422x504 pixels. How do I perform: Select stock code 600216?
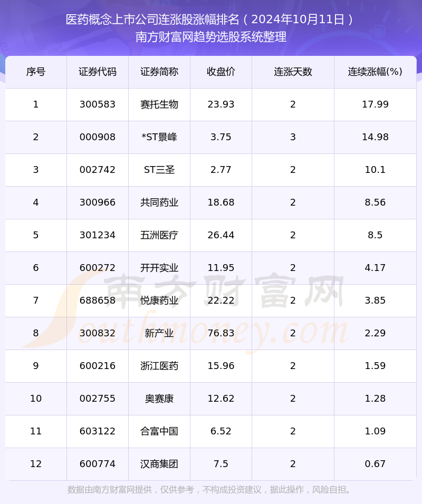[98, 366]
